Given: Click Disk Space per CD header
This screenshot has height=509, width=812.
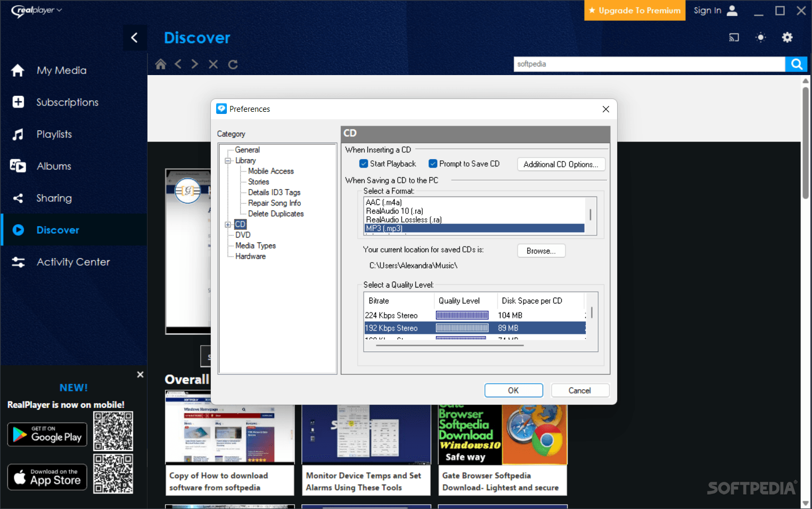Looking at the screenshot, I should point(541,301).
